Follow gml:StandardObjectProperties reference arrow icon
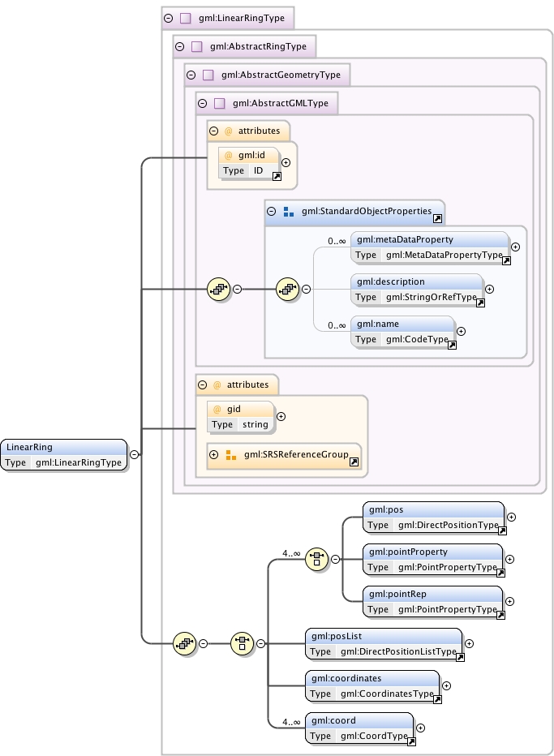This screenshot has width=554, height=756. click(437, 219)
